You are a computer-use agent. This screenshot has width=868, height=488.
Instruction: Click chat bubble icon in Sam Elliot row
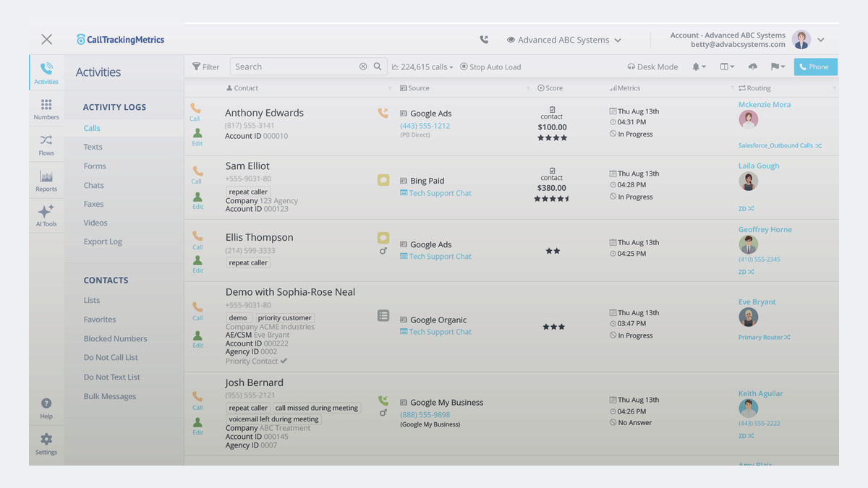pos(383,180)
